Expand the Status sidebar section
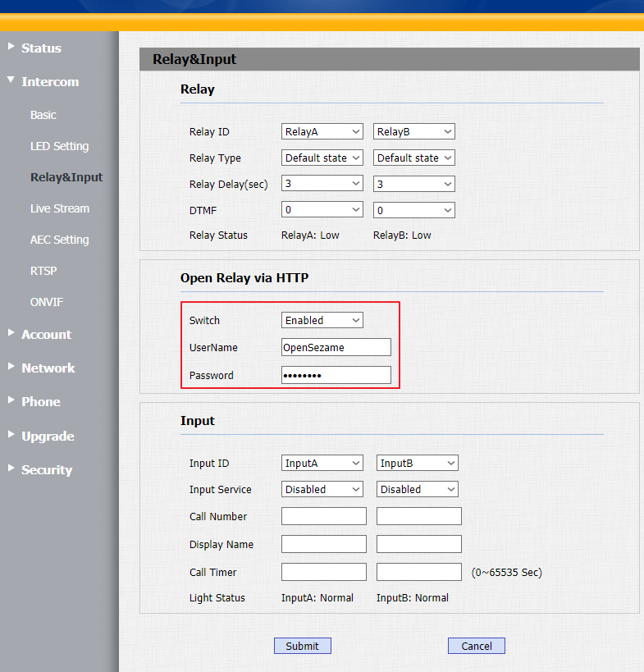Screen dimensions: 644x672 41,48
